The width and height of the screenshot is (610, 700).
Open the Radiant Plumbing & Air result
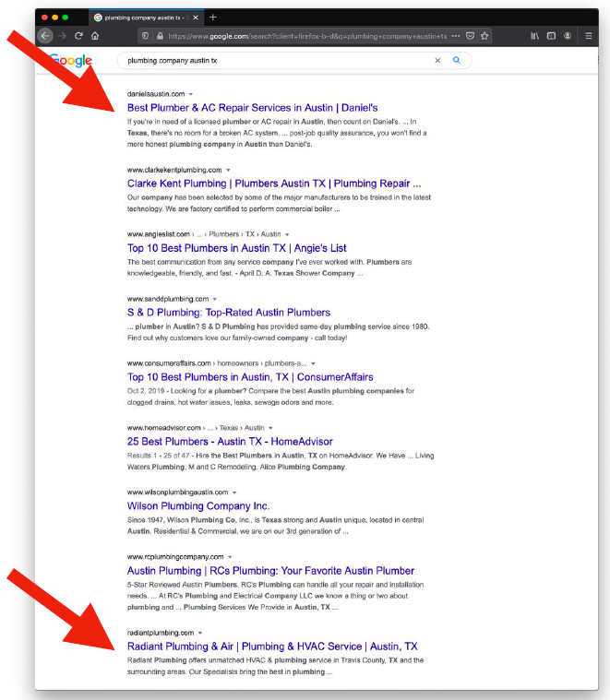tap(271, 647)
